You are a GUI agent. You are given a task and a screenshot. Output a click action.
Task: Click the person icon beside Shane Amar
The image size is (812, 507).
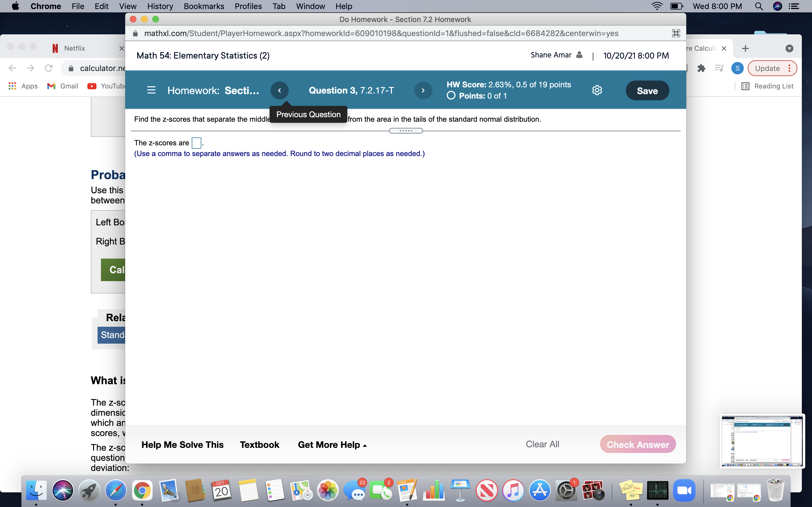pos(579,55)
